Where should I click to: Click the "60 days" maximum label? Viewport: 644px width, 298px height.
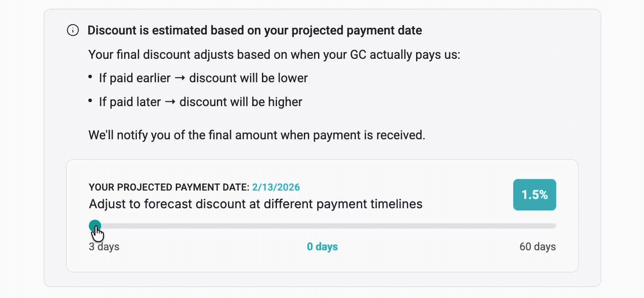tap(538, 247)
